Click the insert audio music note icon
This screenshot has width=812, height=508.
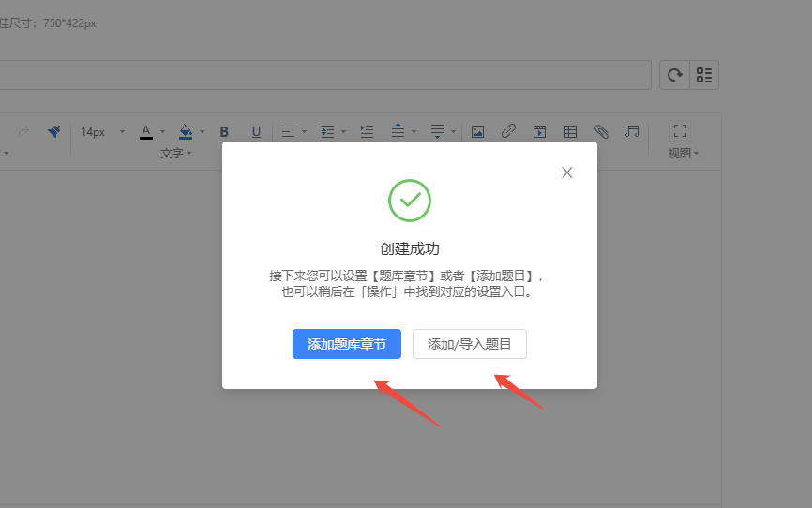(x=632, y=131)
